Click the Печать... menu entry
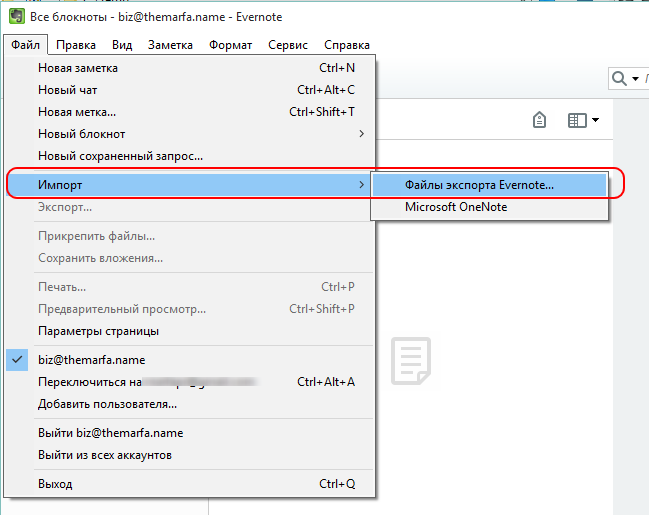This screenshot has width=649, height=515. click(190, 287)
